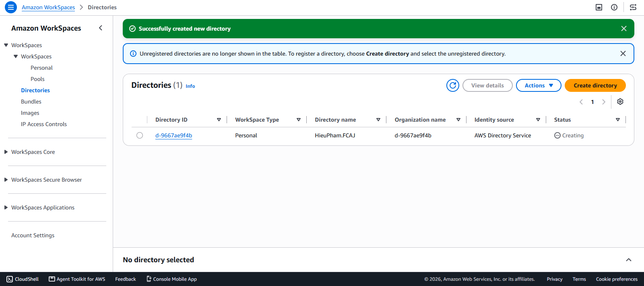644x286 pixels.
Task: Expand the directory details bottom panel
Action: coord(629,260)
